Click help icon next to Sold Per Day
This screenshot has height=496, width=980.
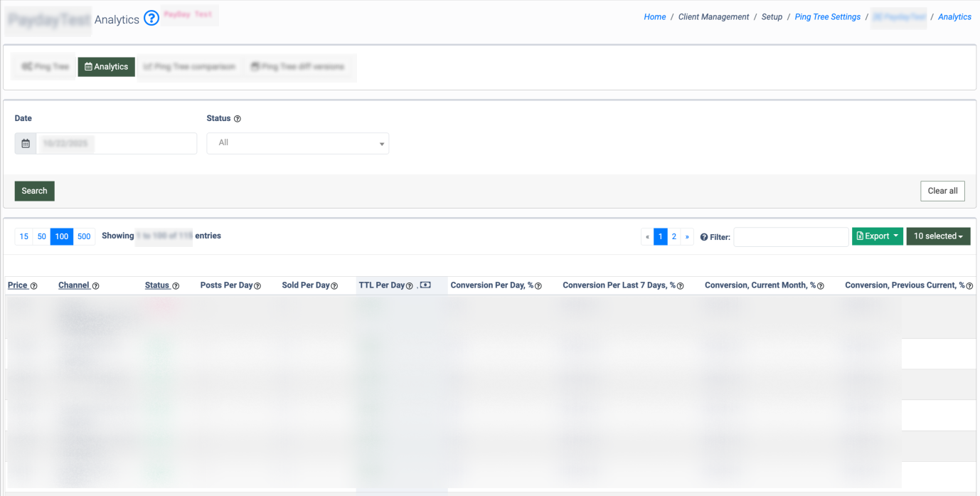pos(334,286)
